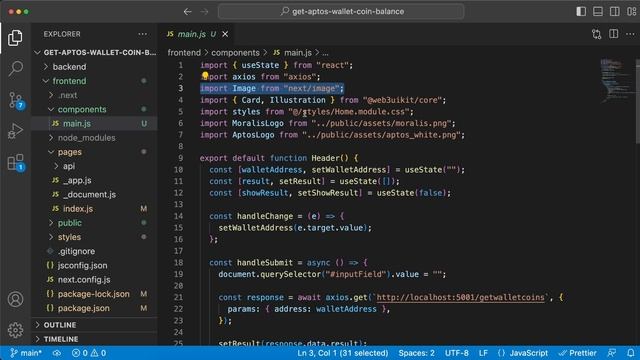Click Ln 3, Col 1 cursor position
This screenshot has width=640, height=360.
pos(342,353)
